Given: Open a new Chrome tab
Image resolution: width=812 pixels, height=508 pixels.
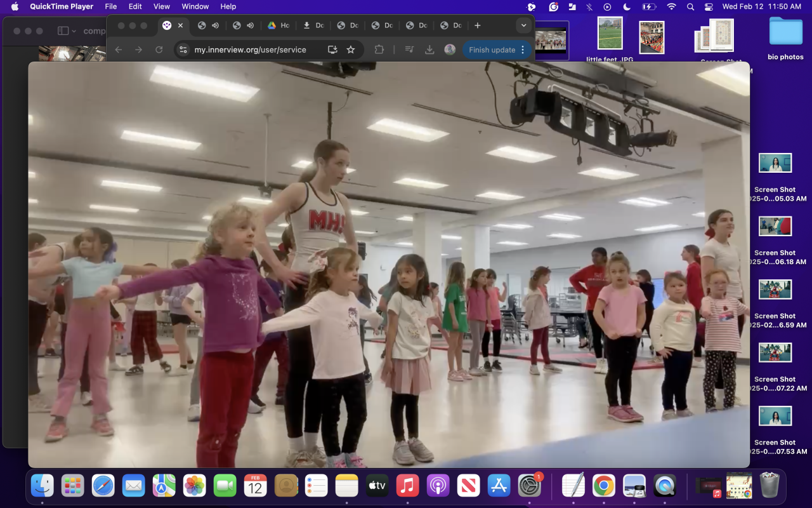Looking at the screenshot, I should (478, 25).
